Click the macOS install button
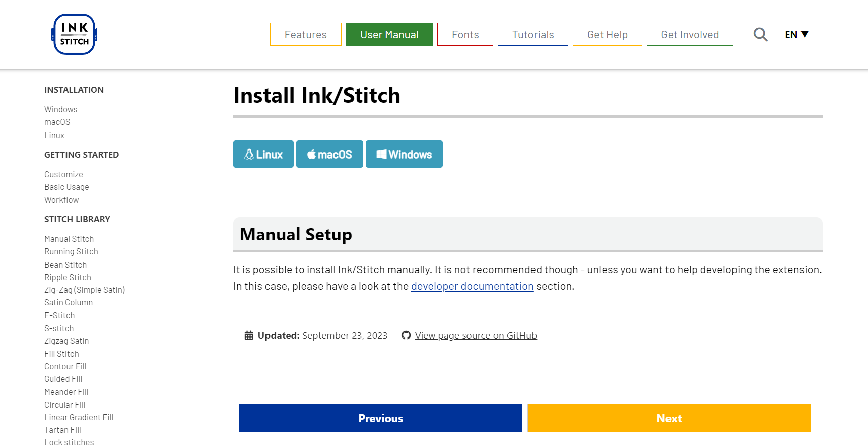Viewport: 868px width, 448px height. [x=329, y=154]
